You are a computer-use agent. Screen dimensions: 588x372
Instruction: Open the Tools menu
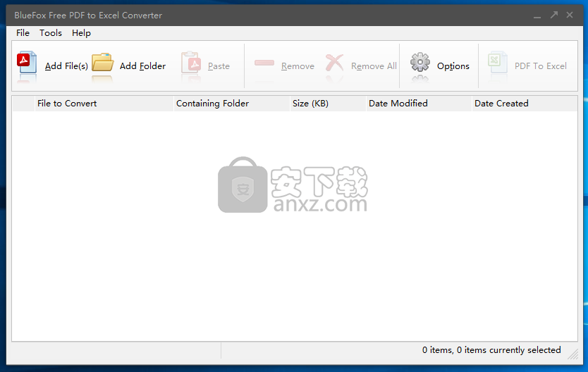pyautogui.click(x=51, y=33)
